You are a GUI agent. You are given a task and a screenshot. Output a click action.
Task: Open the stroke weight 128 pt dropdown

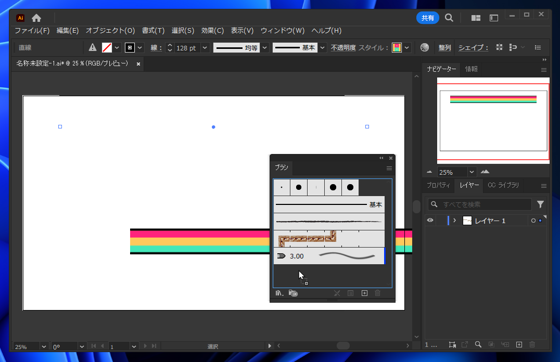point(205,47)
